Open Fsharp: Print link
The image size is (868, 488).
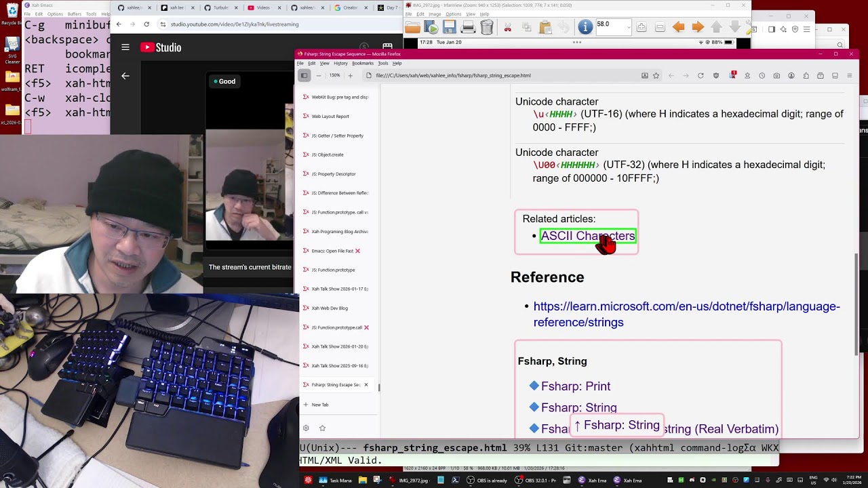pos(576,386)
